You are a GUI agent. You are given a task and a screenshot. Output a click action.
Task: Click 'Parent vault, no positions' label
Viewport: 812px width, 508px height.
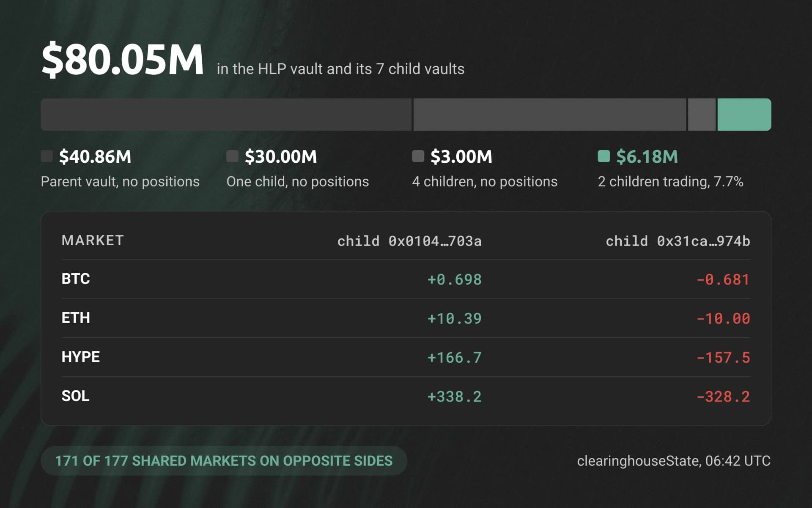[120, 182]
